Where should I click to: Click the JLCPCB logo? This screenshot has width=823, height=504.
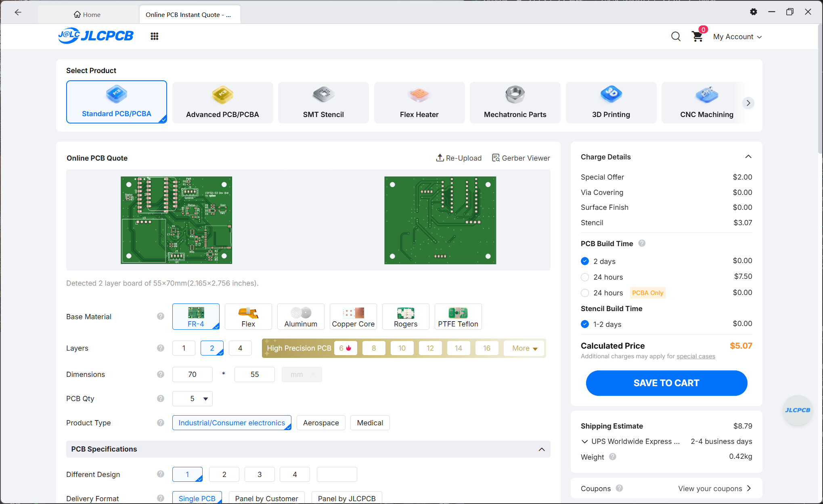point(96,36)
